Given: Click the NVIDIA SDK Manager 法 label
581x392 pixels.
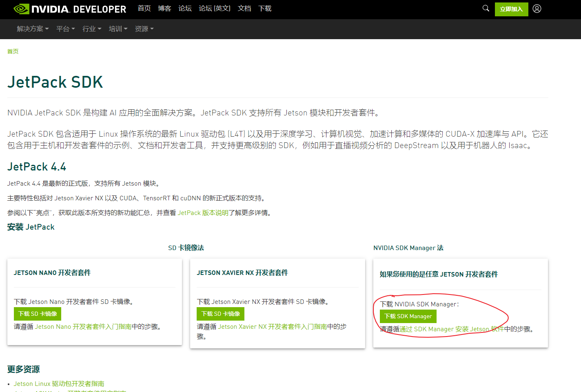Looking at the screenshot, I should (x=408, y=248).
